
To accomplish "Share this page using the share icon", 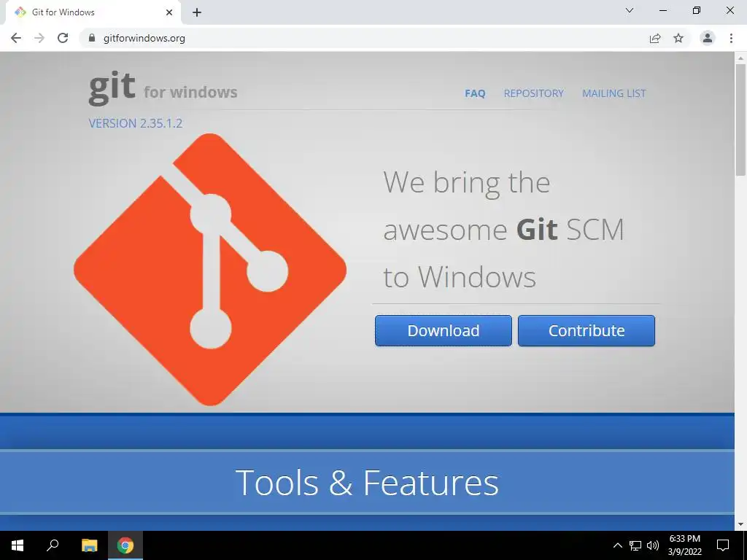I will pos(655,38).
